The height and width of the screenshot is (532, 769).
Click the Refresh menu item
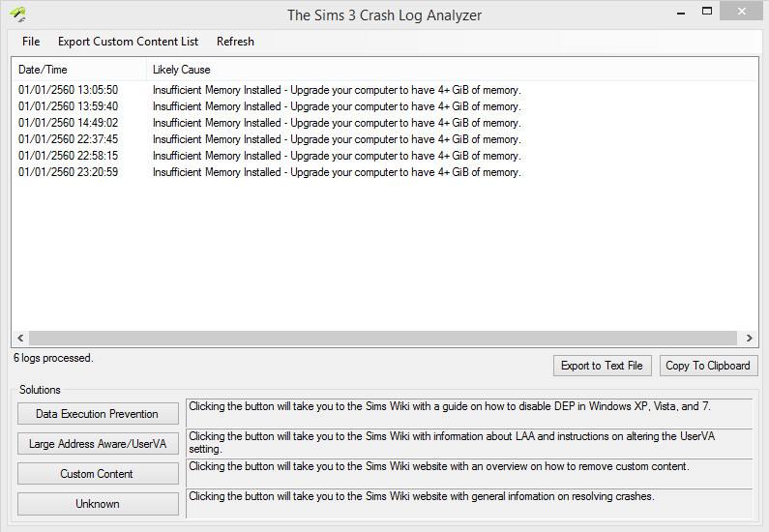tap(235, 42)
